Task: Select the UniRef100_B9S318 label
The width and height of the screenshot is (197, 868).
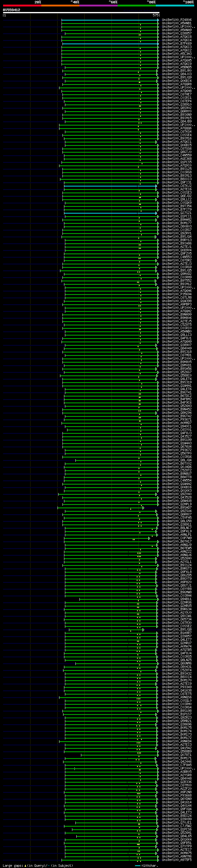Action: (x=177, y=352)
